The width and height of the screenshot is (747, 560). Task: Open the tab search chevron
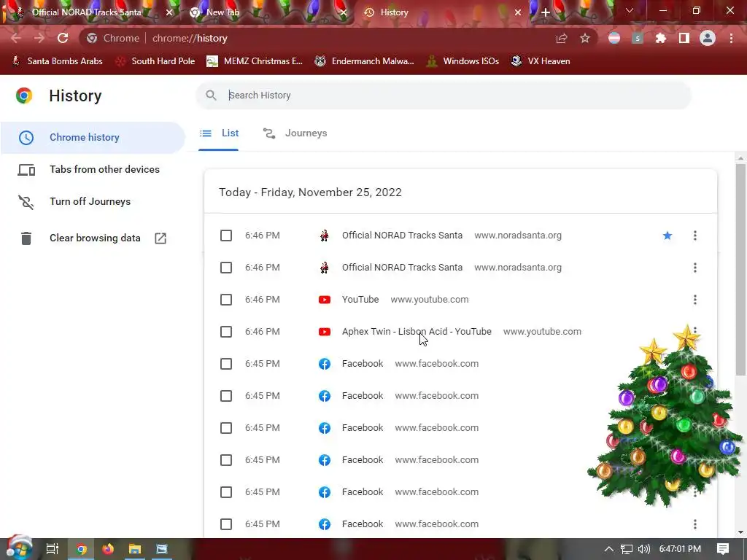[630, 10]
